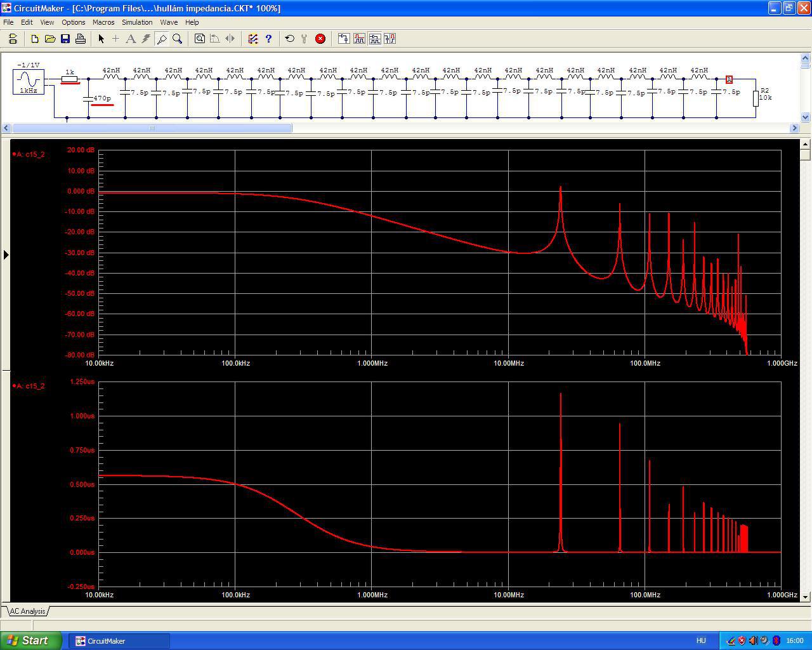Click the 20.00 dB axis label

pos(81,150)
